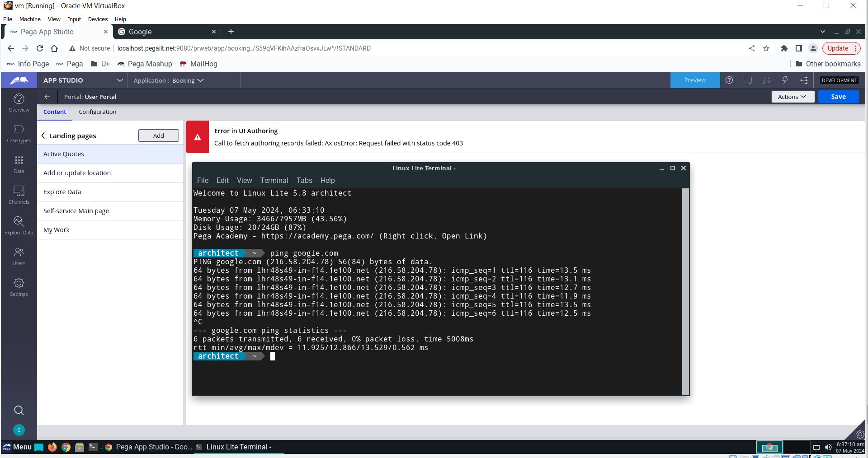Open help via the question mark icon
868x458 pixels.
pyautogui.click(x=729, y=80)
